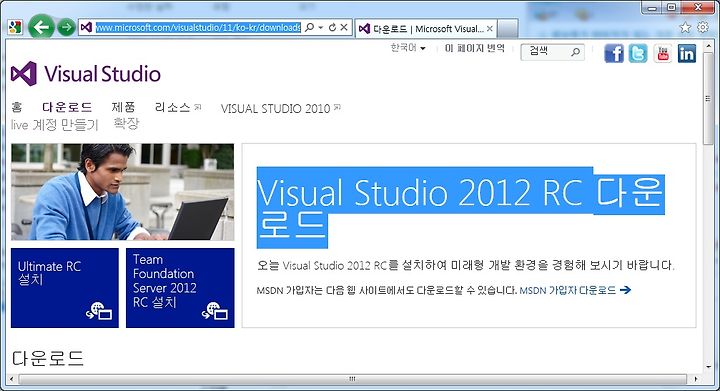Click the arrow after MSDN 가입자 다운로드

(625, 290)
